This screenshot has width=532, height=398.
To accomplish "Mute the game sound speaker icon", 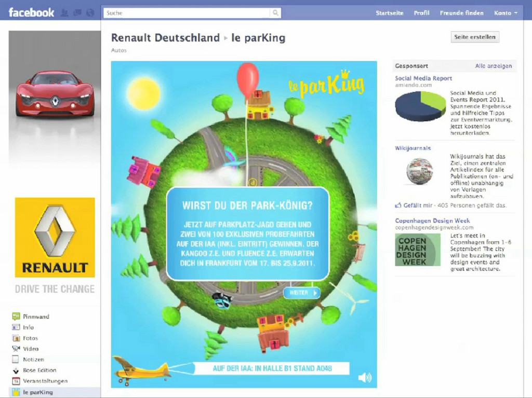I will coord(365,377).
